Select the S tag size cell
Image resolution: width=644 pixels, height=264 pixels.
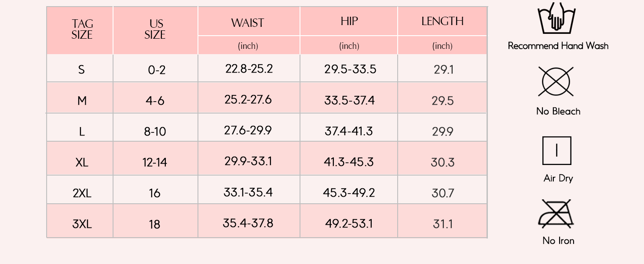click(x=81, y=70)
